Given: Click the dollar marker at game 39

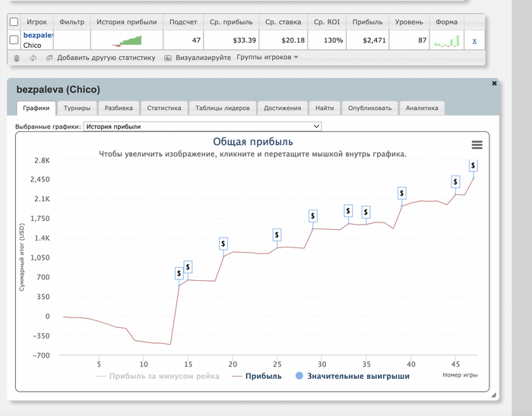Looking at the screenshot, I should 402,193.
